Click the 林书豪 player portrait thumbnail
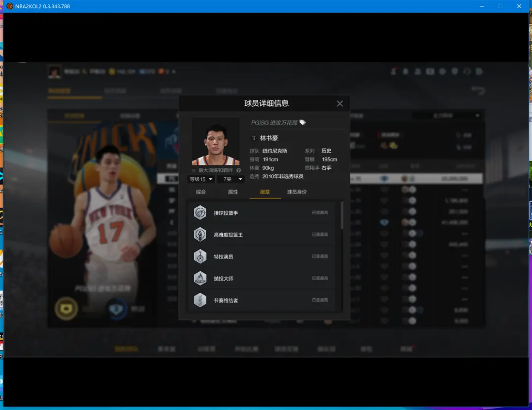Viewport: 532px width, 410px height. (216, 141)
